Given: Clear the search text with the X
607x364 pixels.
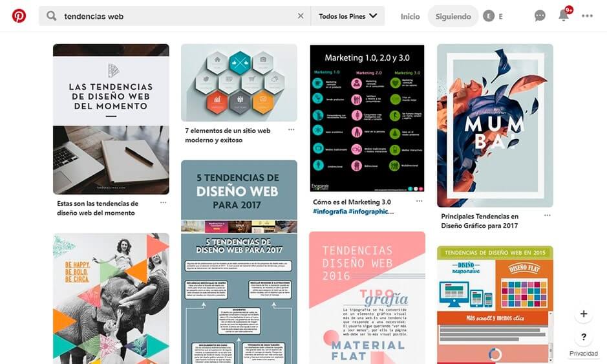Looking at the screenshot, I should click(301, 16).
